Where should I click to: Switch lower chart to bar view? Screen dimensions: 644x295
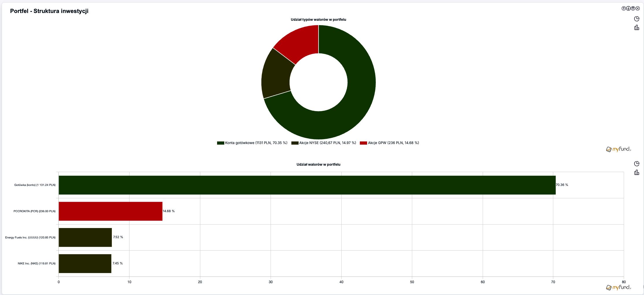[636, 173]
